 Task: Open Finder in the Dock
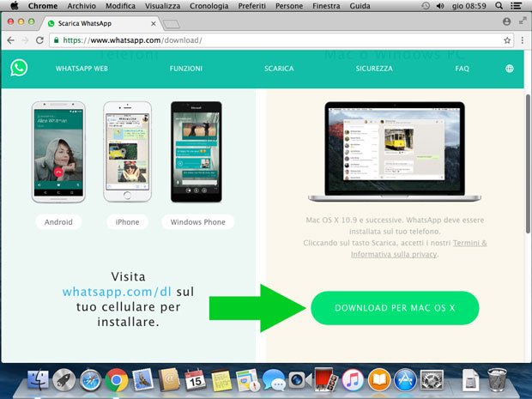tap(37, 379)
